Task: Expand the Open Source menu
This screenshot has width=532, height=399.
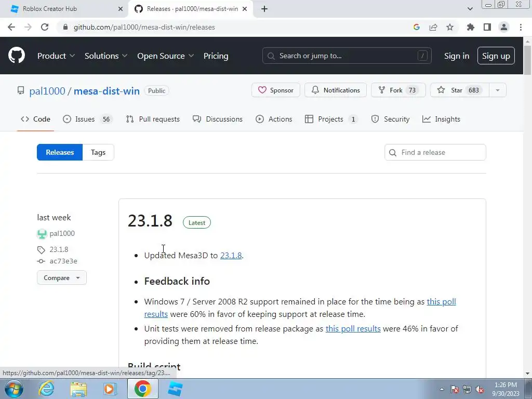Action: point(165,56)
